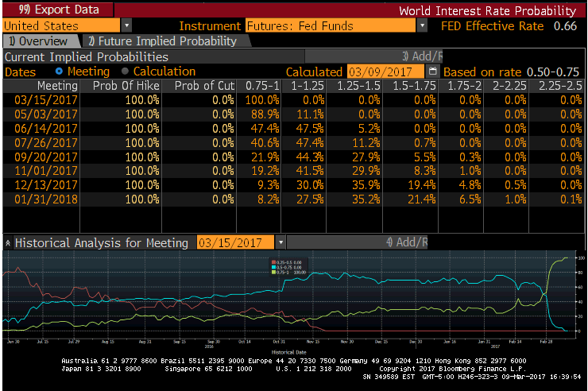The height and width of the screenshot is (391, 588).
Task: Click the 44.3% cell for 09/20/2017
Action: [310, 157]
